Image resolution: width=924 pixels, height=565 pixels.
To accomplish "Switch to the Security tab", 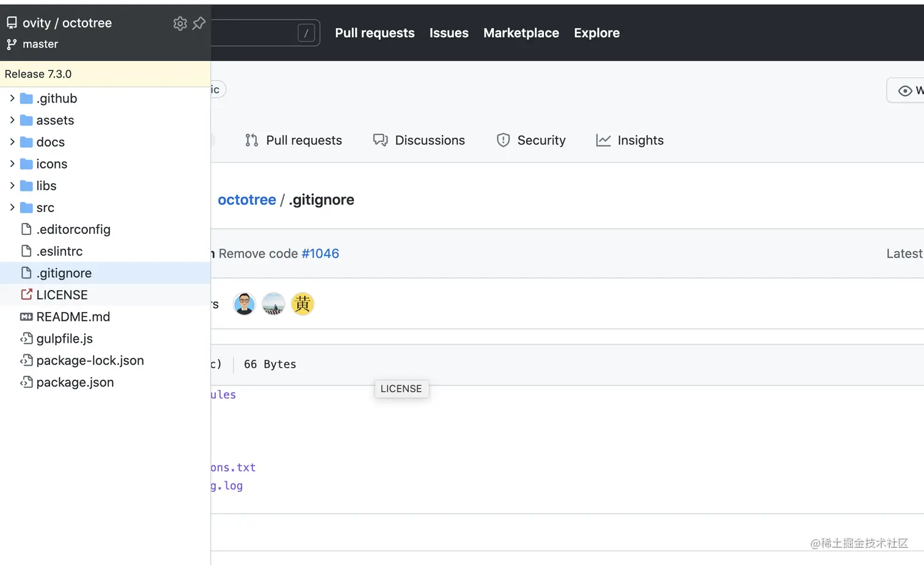I will pos(531,140).
